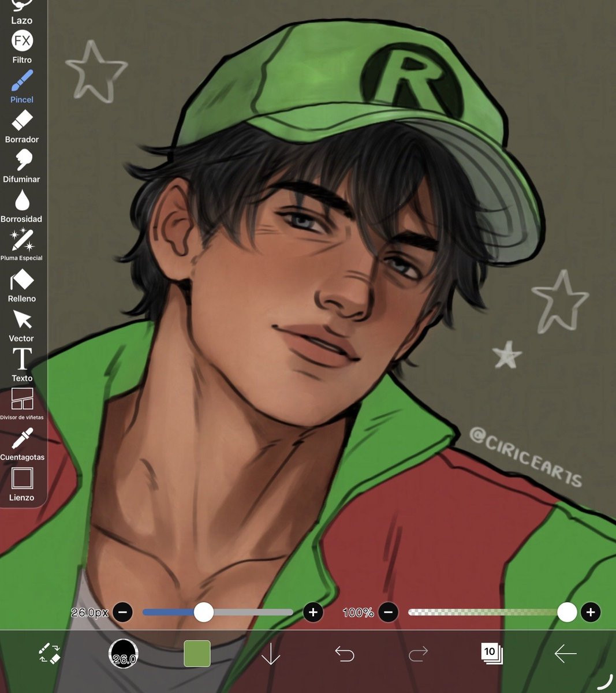The width and height of the screenshot is (616, 693).
Task: Select the Texto text tool
Action: [x=22, y=365]
